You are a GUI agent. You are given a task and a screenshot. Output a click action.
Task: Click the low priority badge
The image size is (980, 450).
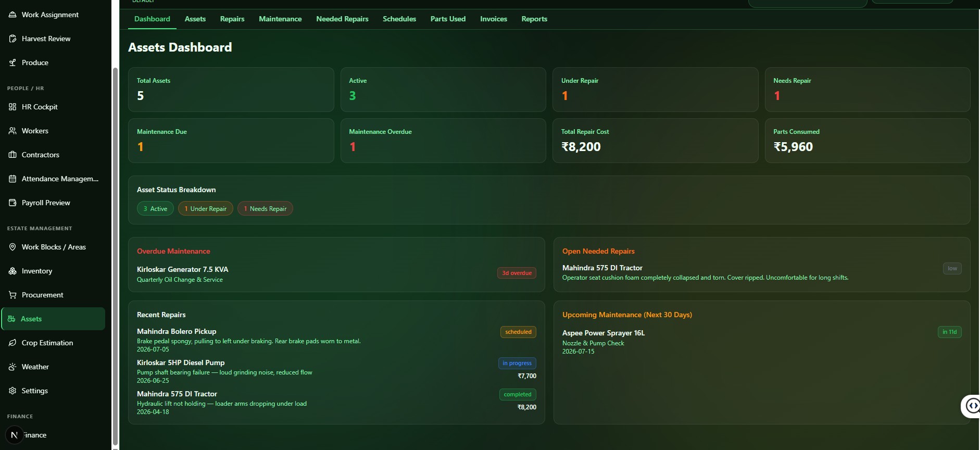coord(952,269)
